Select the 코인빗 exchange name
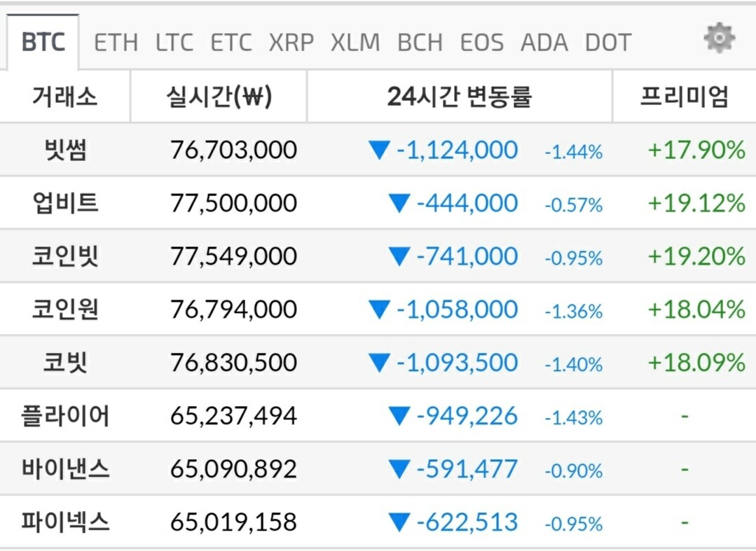Image resolution: width=756 pixels, height=551 pixels. point(64,256)
